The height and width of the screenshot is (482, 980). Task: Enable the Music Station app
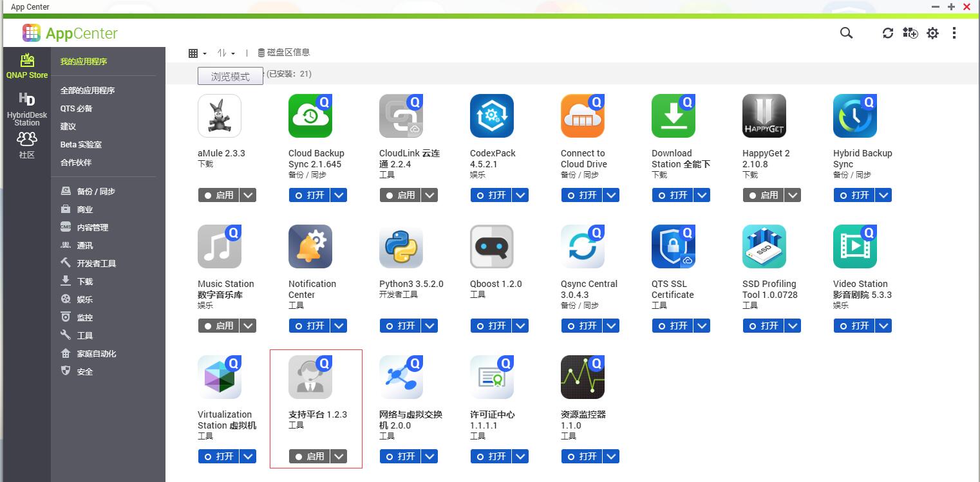[218, 326]
